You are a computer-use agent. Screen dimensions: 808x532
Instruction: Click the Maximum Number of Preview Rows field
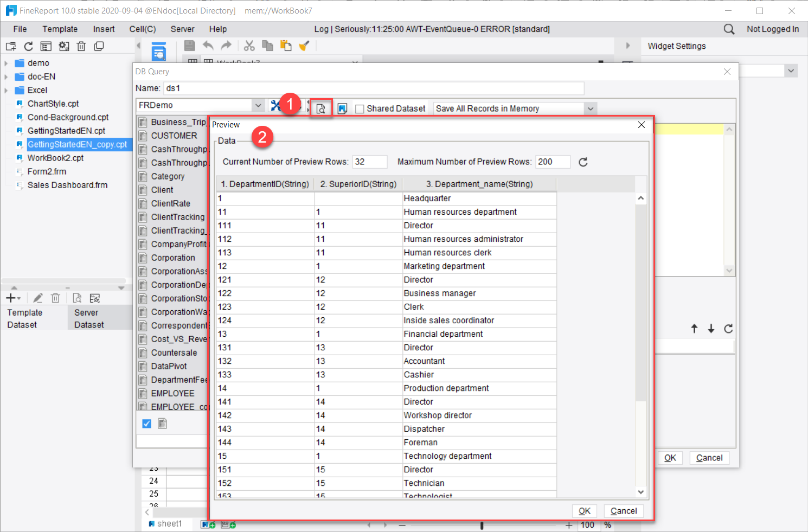[x=553, y=162]
